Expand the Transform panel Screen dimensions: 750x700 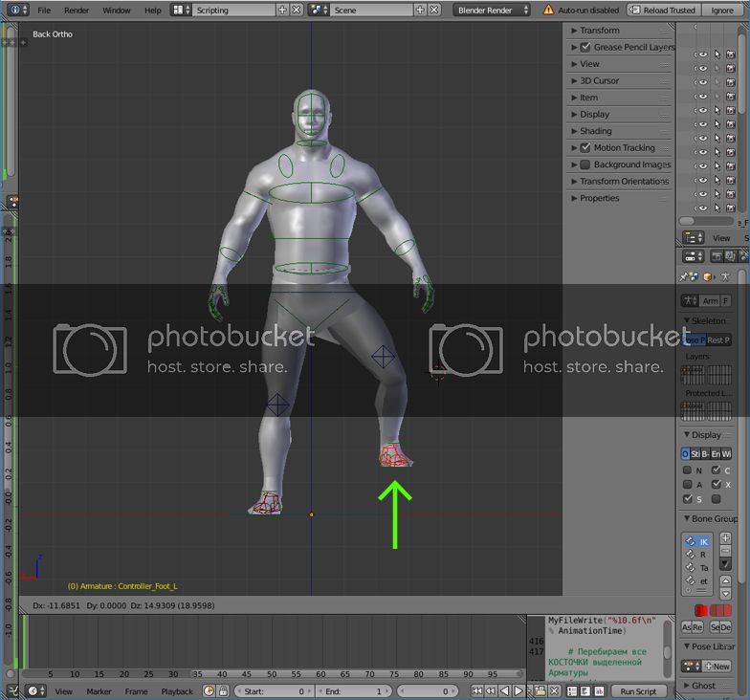tap(599, 31)
